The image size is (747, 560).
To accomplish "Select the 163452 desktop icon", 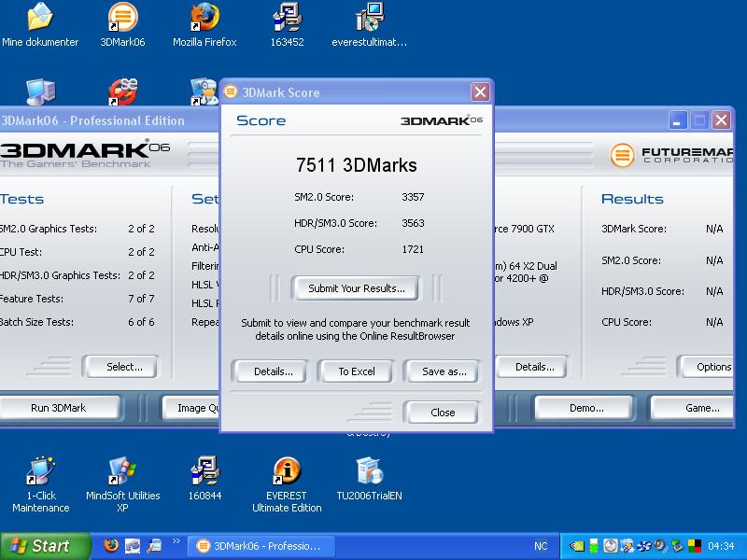I will pos(287,25).
